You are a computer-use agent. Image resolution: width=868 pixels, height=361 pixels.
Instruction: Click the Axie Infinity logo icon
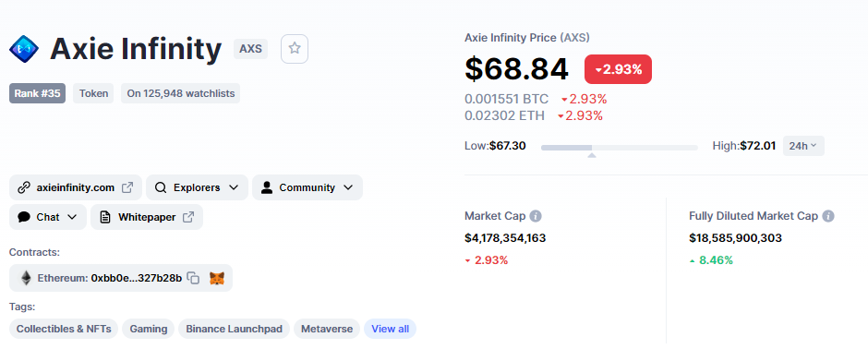tap(24, 49)
